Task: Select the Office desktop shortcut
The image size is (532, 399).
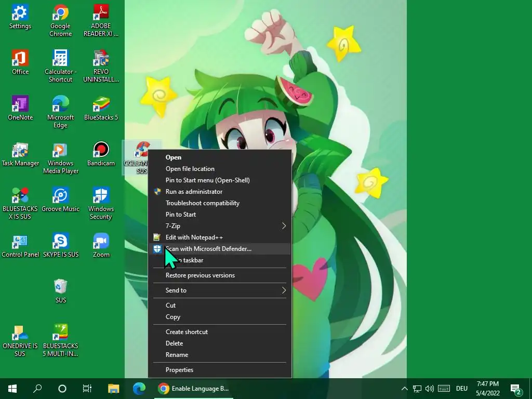Action: coord(20,63)
